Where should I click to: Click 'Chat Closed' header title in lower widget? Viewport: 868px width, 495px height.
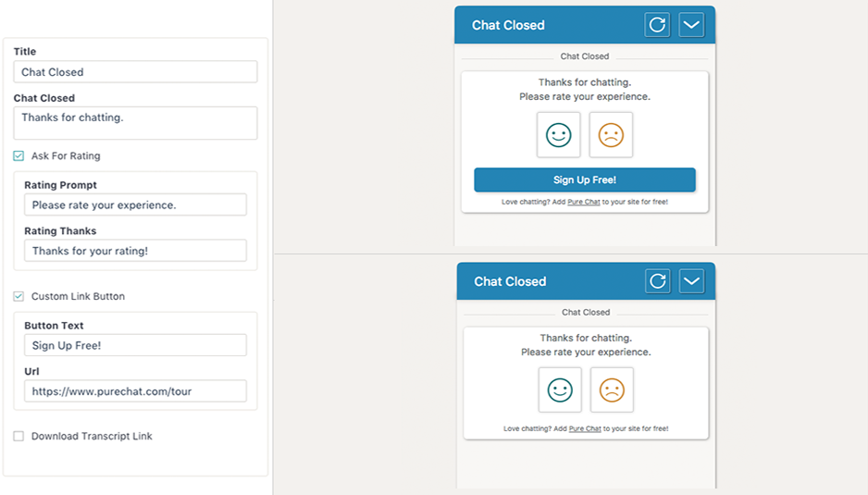click(510, 281)
